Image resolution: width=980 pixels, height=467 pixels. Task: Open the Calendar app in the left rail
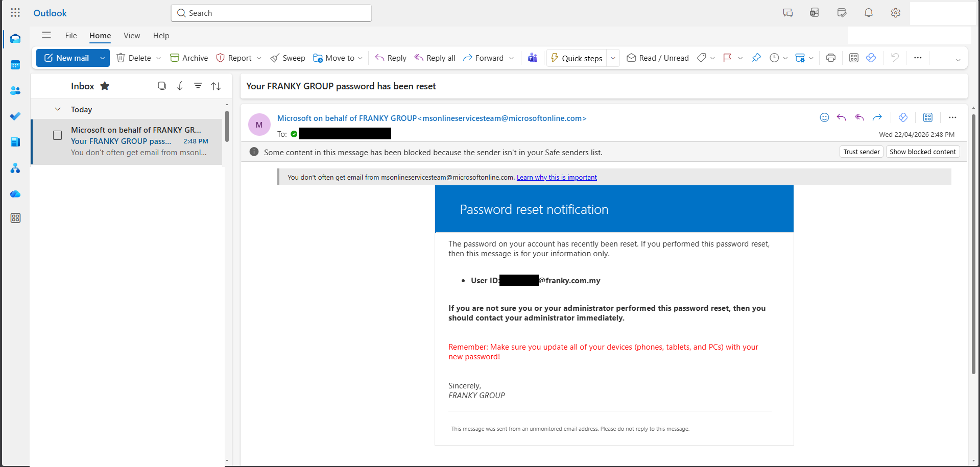pos(15,65)
